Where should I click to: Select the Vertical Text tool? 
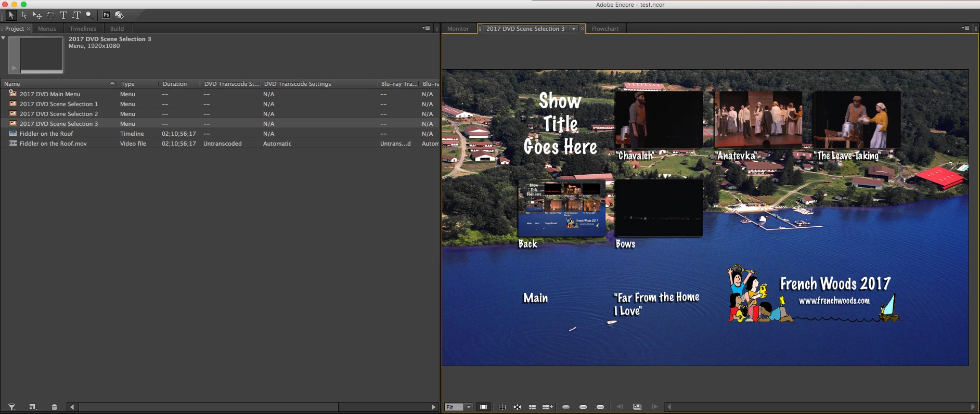(x=76, y=15)
